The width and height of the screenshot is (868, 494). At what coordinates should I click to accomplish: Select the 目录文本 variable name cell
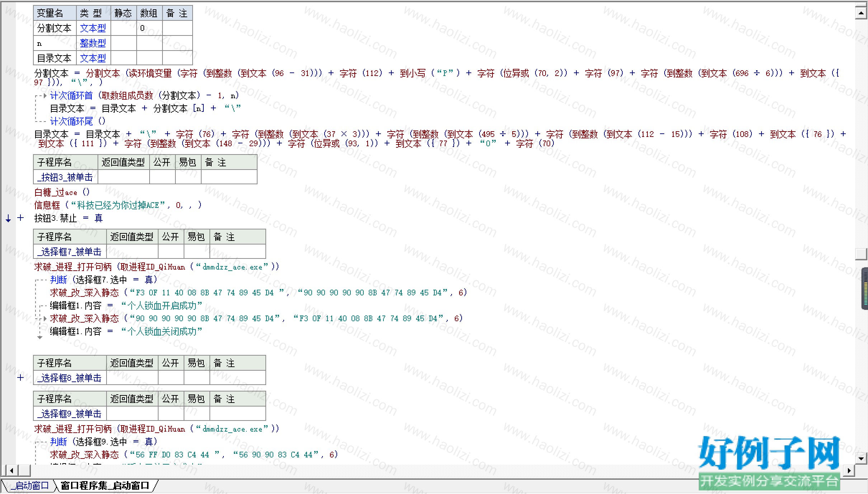coord(55,58)
